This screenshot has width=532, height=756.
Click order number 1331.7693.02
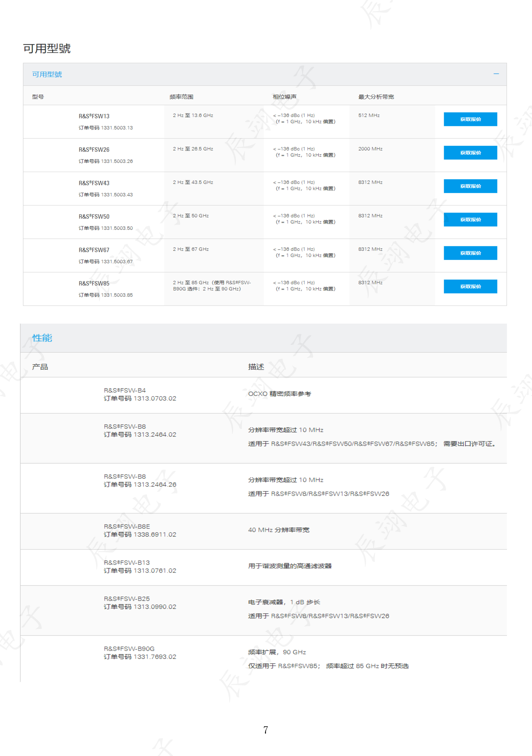coord(155,657)
